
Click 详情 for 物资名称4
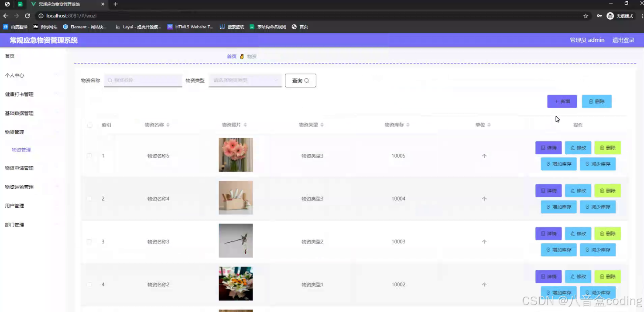[x=548, y=191]
